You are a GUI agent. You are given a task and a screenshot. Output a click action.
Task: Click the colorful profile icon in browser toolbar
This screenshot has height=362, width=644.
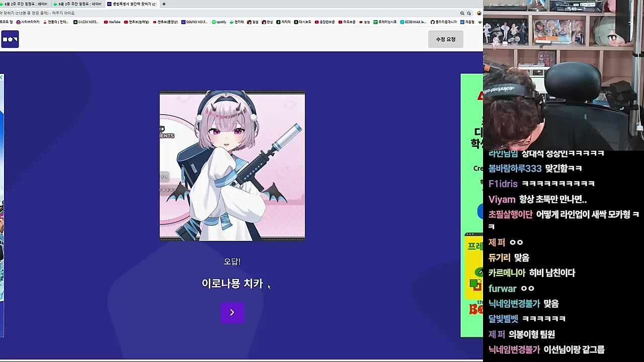point(479,13)
